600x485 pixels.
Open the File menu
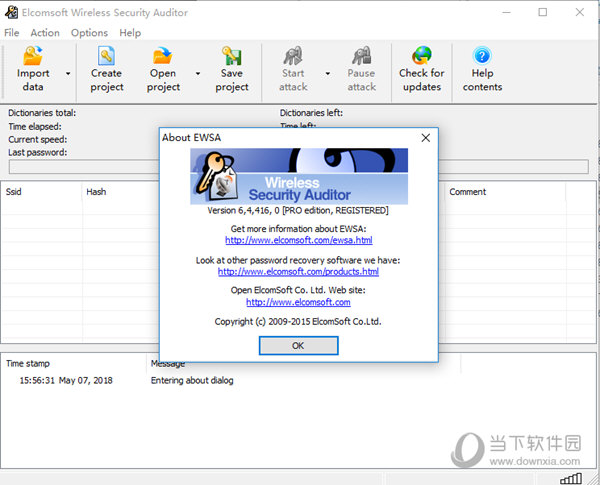click(11, 33)
